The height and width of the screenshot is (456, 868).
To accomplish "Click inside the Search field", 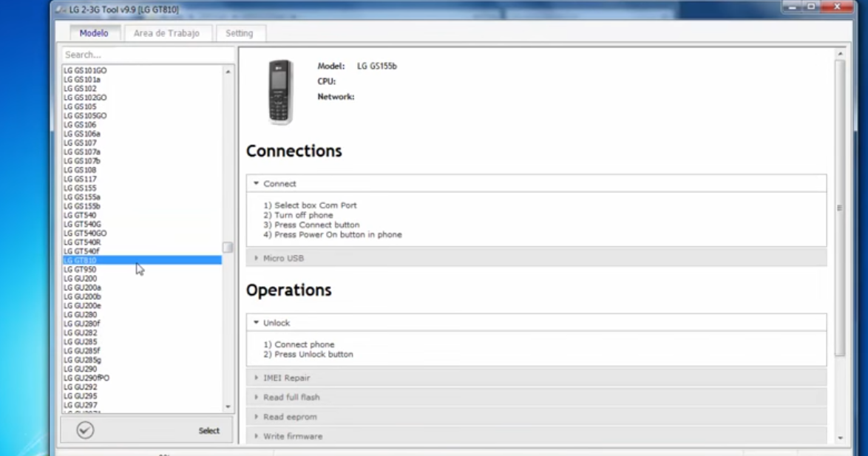I will click(x=140, y=54).
